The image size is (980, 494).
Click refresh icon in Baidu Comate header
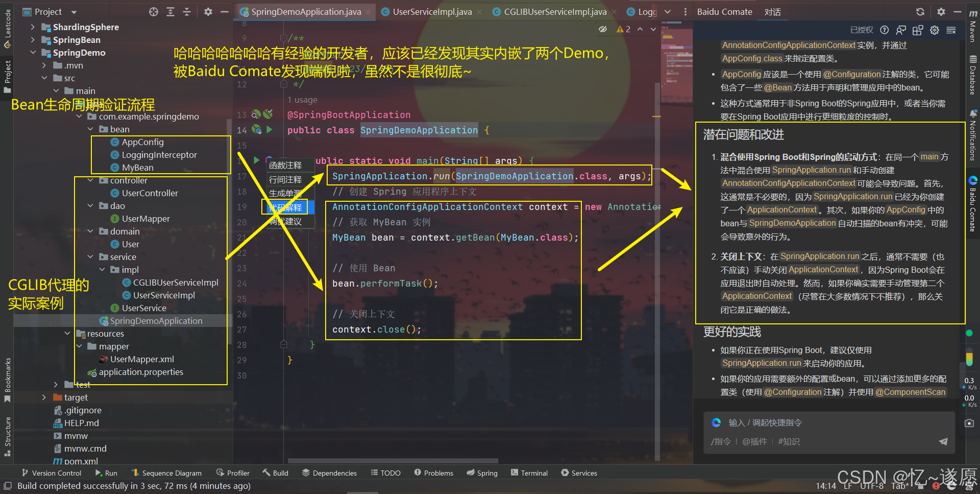tap(920, 12)
